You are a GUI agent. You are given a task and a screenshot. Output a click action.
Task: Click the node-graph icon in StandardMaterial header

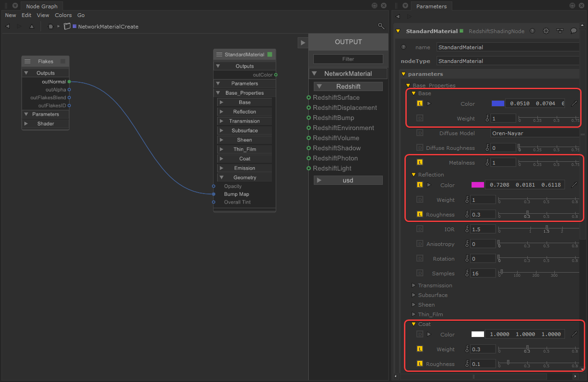point(560,31)
